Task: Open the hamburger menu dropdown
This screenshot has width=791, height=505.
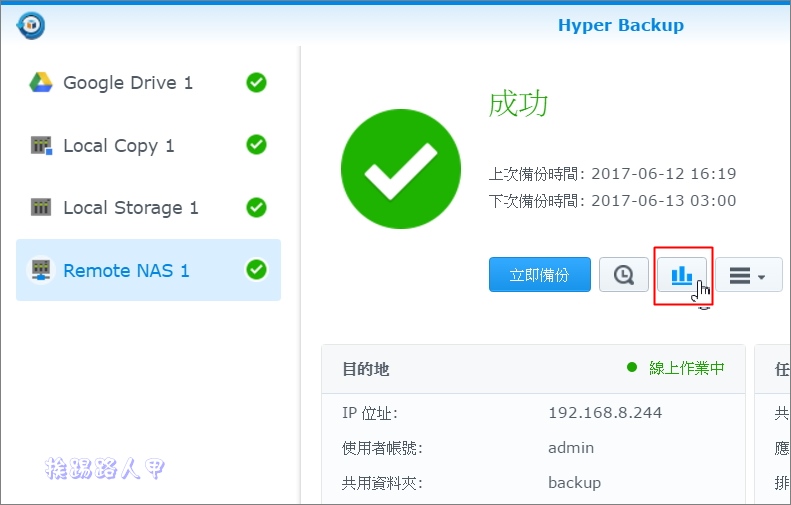Action: click(749, 274)
